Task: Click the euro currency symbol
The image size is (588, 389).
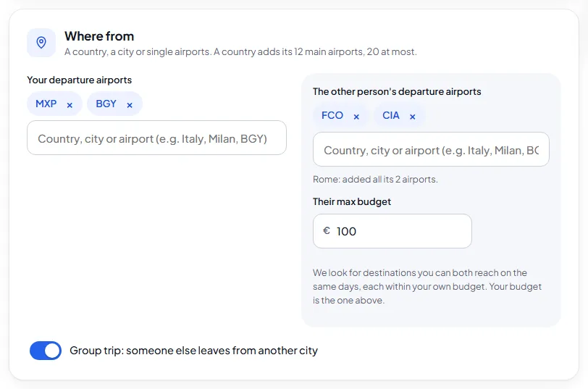Action: tap(327, 230)
